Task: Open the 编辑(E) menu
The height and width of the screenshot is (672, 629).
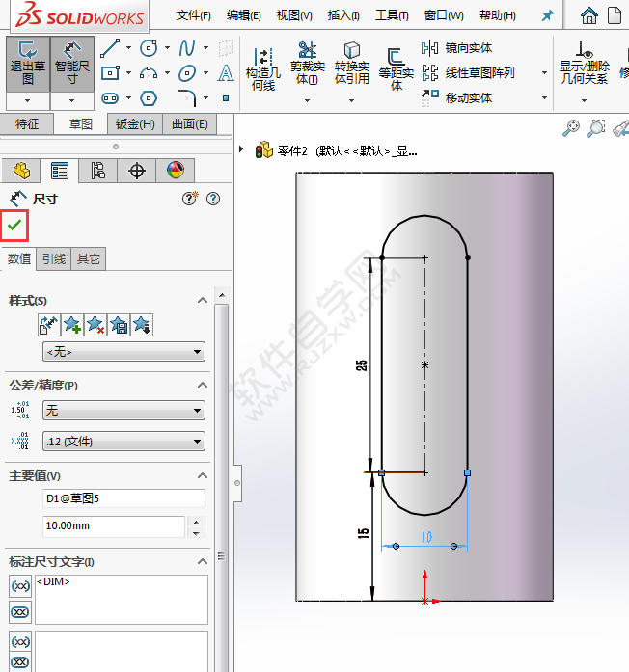Action: tap(243, 15)
